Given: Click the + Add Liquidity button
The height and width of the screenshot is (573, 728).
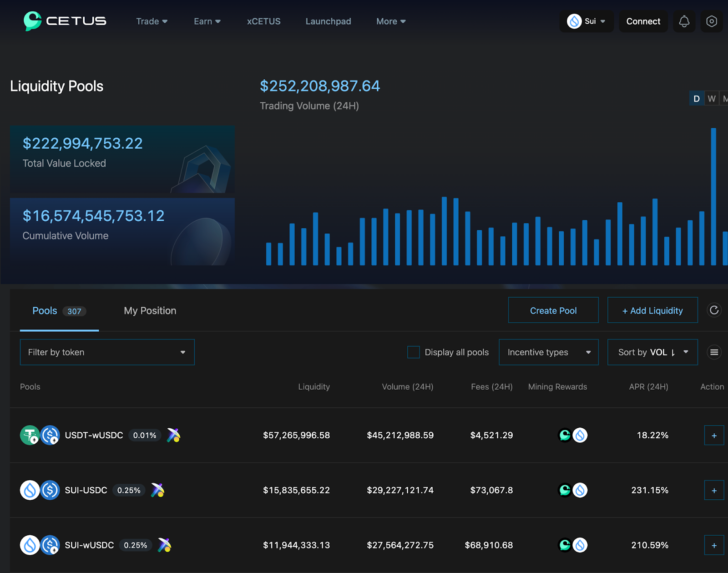Looking at the screenshot, I should 652,310.
